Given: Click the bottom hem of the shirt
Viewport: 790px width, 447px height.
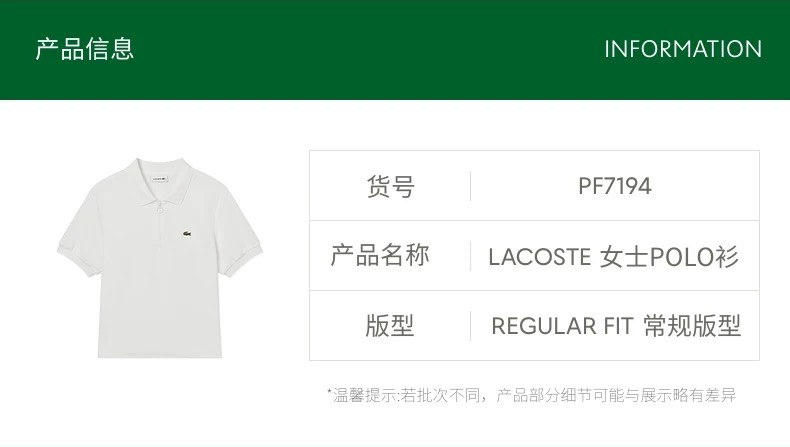Looking at the screenshot, I should tap(160, 354).
